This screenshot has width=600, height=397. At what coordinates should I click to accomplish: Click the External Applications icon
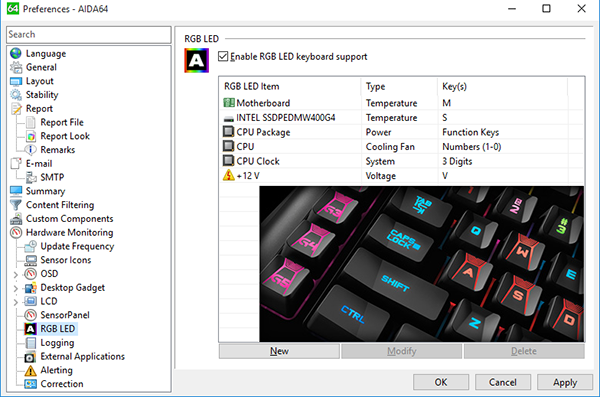(x=30, y=357)
